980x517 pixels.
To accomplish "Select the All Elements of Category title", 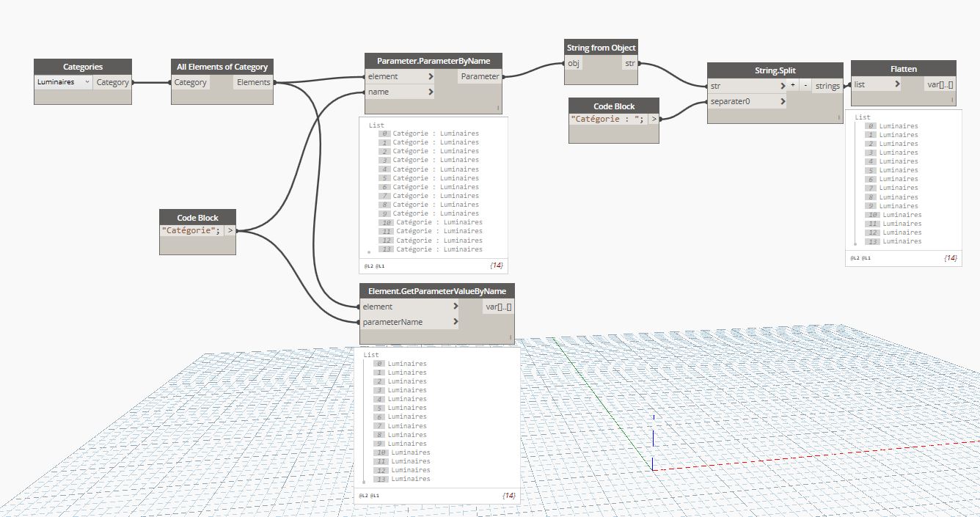I will click(x=223, y=67).
